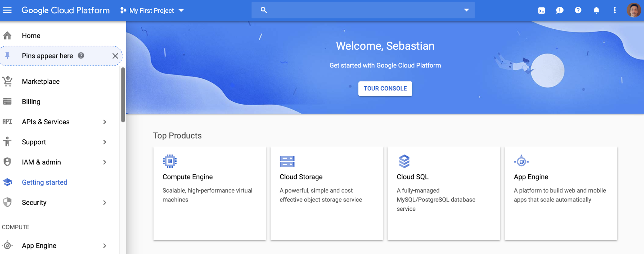Screen dimensions: 644x254
Task: Click the 'Top Products' heading
Action: (177, 136)
